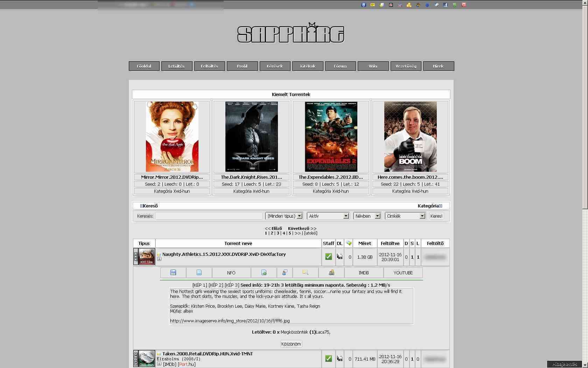The height and width of the screenshot is (368, 588).
Task: Click the staff-approved check for Taken.2008
Action: (328, 358)
